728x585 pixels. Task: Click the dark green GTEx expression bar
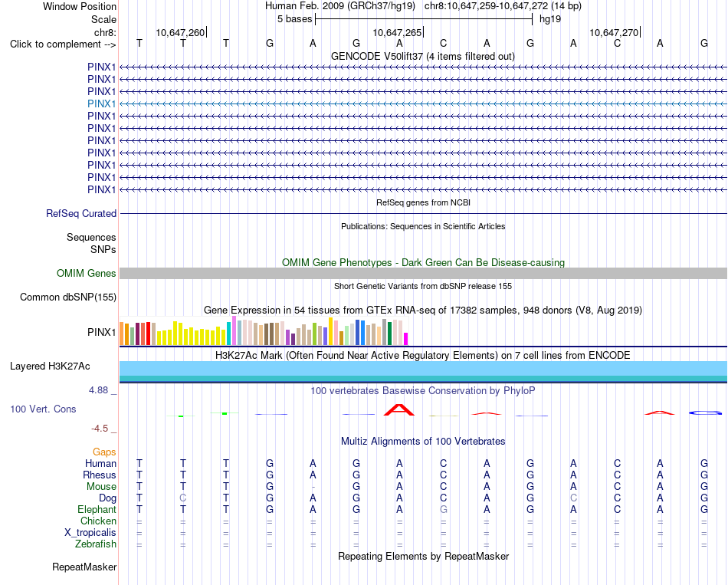click(x=389, y=334)
